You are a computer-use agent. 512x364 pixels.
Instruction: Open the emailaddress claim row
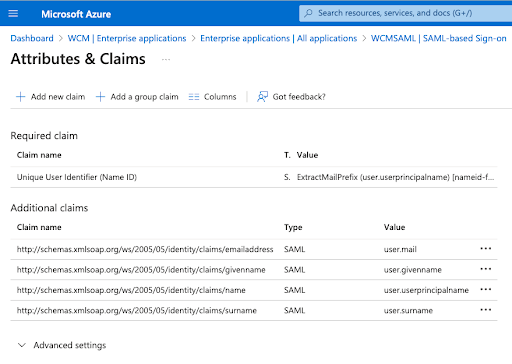point(254,249)
